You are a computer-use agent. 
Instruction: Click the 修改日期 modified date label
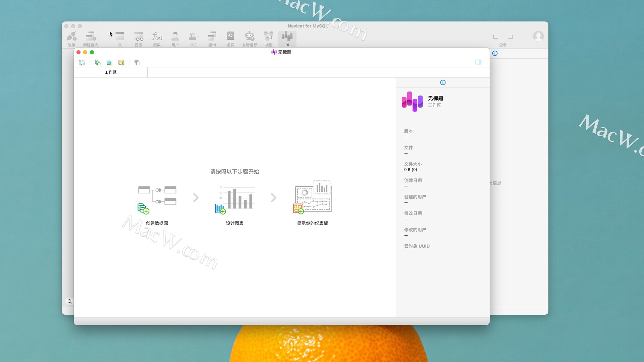click(413, 213)
